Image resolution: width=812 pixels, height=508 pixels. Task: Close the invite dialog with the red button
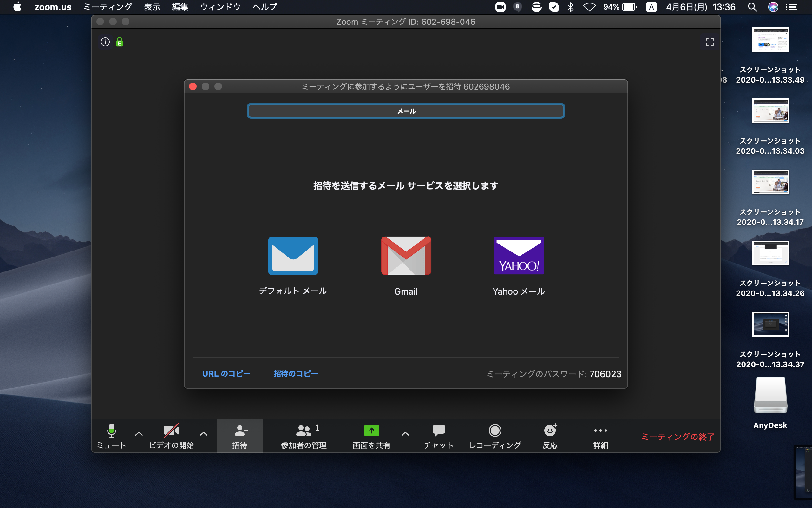coord(193,86)
